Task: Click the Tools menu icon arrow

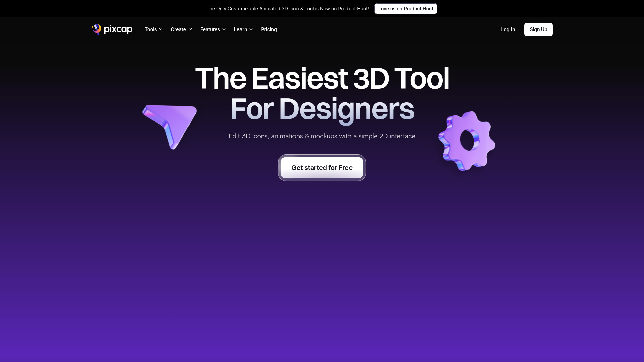Action: (x=161, y=29)
